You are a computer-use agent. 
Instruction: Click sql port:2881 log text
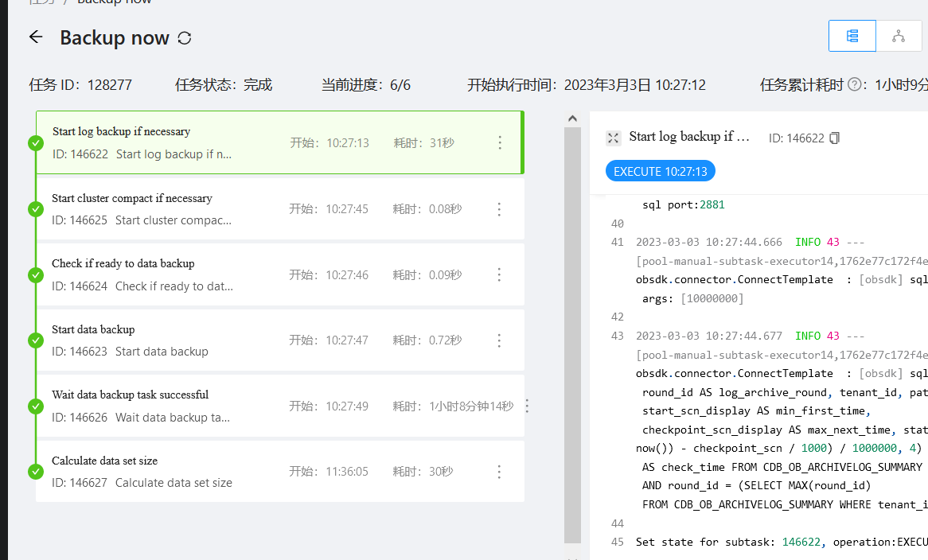(684, 204)
